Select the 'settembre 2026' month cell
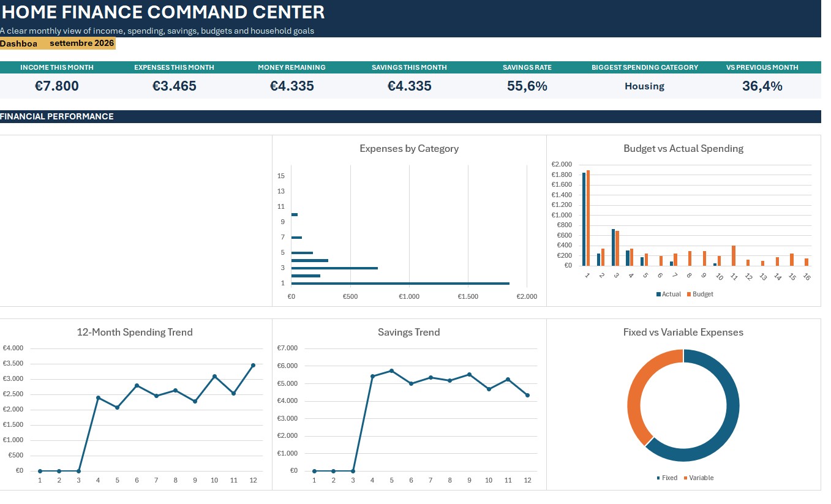Image resolution: width=831 pixels, height=504 pixels. [82, 43]
